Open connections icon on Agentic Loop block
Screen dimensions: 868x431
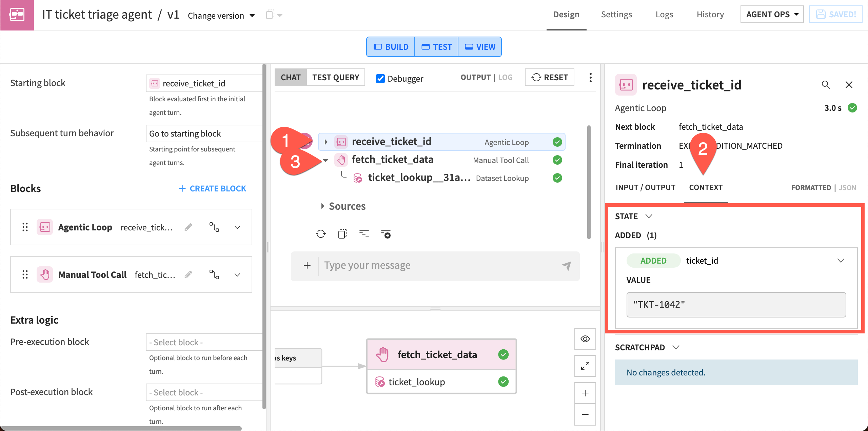[x=214, y=227]
